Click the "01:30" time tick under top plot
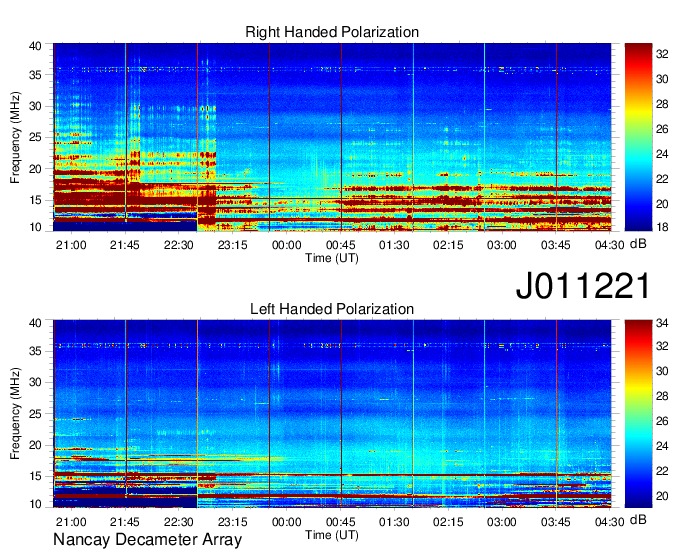This screenshot has height=552, width=680. [x=394, y=245]
